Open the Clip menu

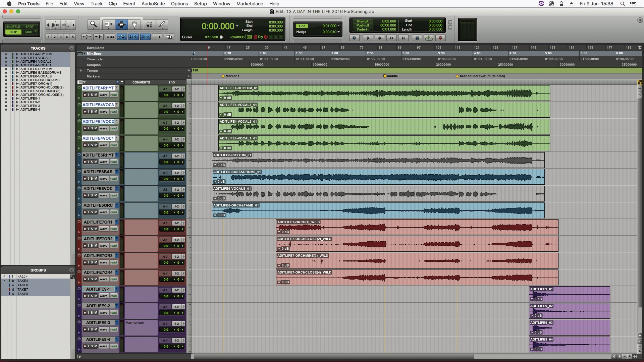click(113, 4)
